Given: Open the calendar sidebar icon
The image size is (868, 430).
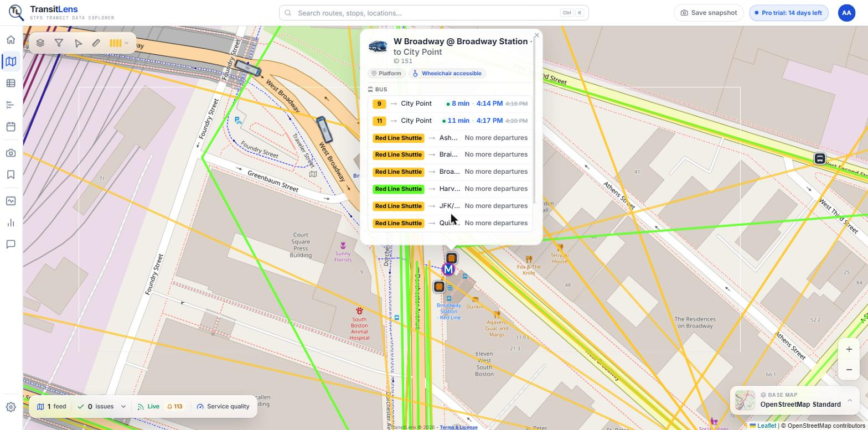Looking at the screenshot, I should (x=11, y=126).
